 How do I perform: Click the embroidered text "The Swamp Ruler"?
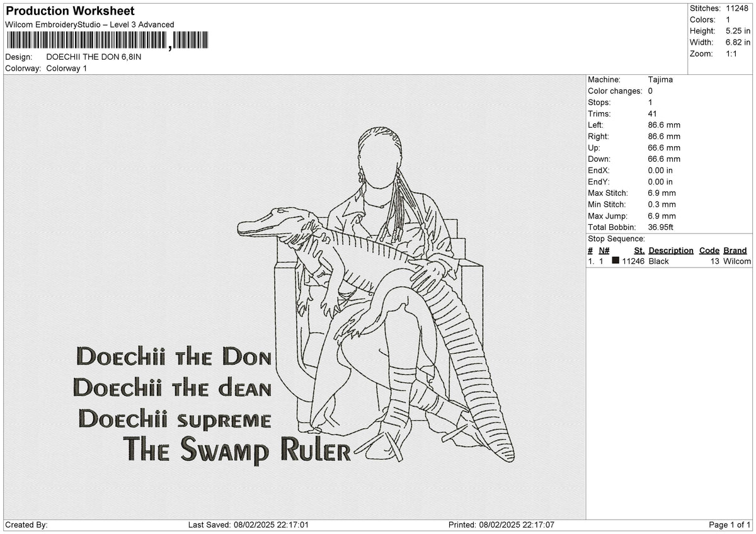click(x=237, y=450)
